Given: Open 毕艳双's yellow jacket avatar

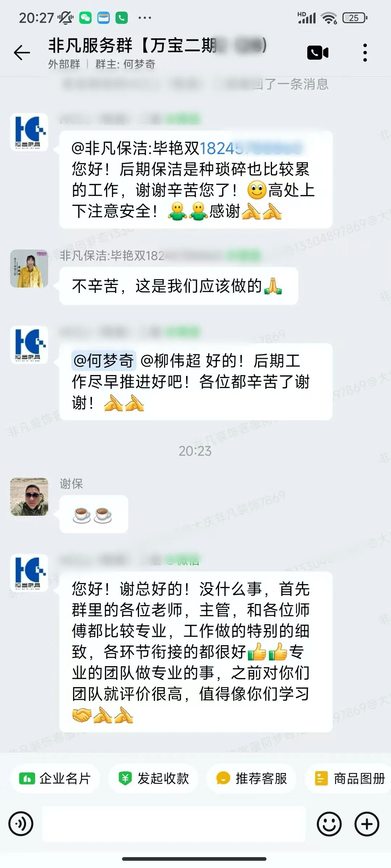Looking at the screenshot, I should pyautogui.click(x=29, y=268).
